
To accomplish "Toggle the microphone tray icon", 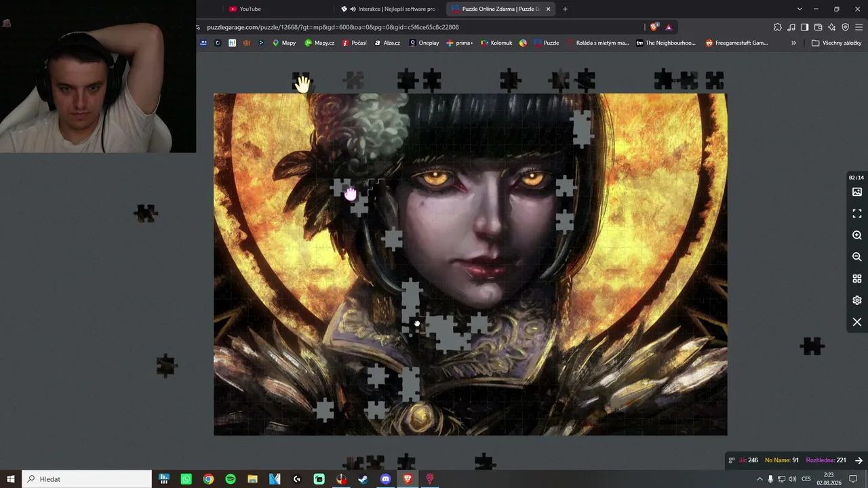I will pyautogui.click(x=770, y=479).
